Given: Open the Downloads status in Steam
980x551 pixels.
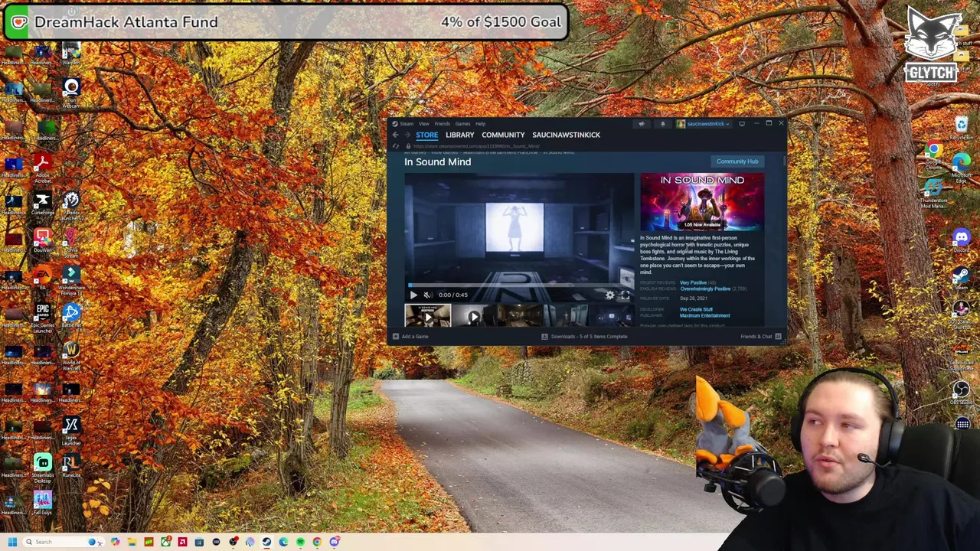Looking at the screenshot, I should [x=584, y=337].
